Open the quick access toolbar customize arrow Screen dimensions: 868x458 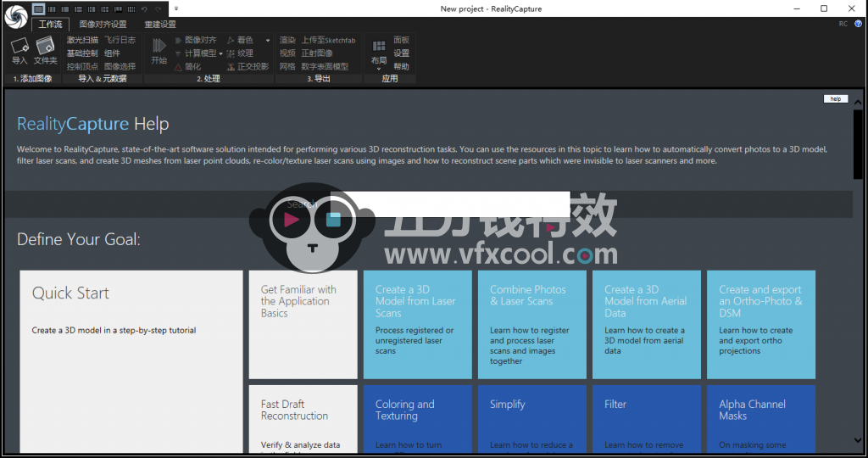tap(176, 8)
